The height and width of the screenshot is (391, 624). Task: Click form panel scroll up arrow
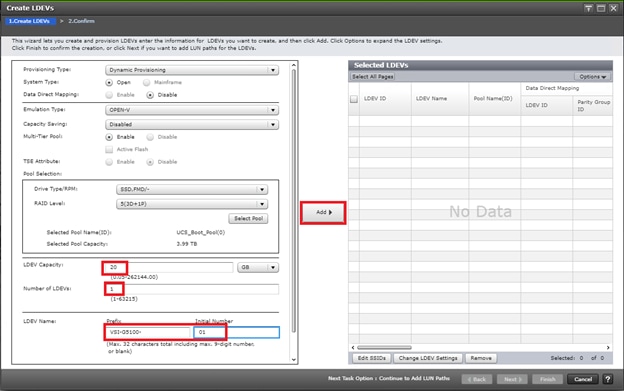(x=294, y=65)
